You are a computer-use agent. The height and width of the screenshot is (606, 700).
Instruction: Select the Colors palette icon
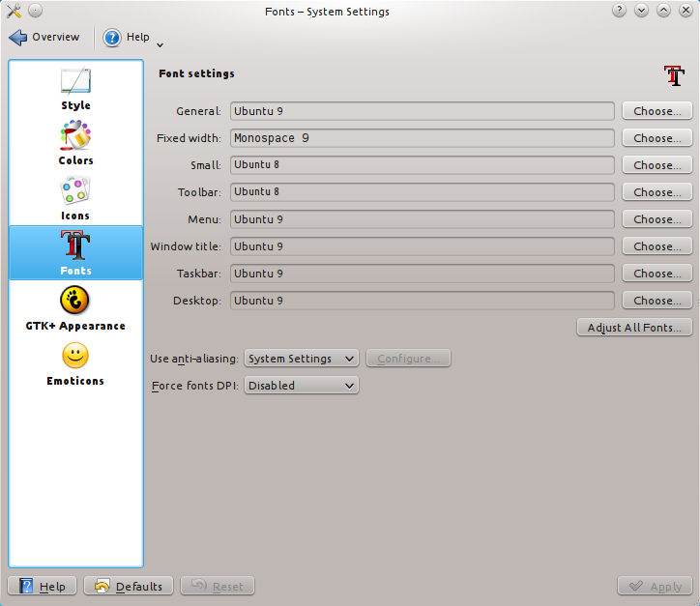tap(75, 135)
